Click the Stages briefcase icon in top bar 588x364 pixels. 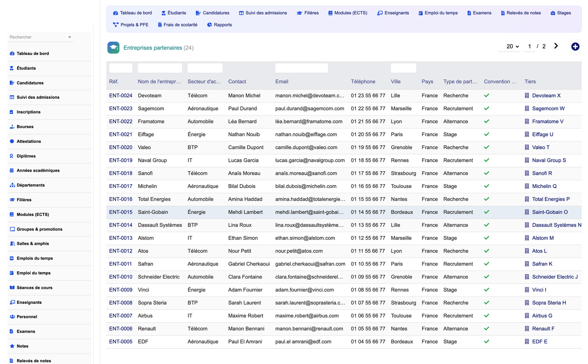click(x=553, y=13)
